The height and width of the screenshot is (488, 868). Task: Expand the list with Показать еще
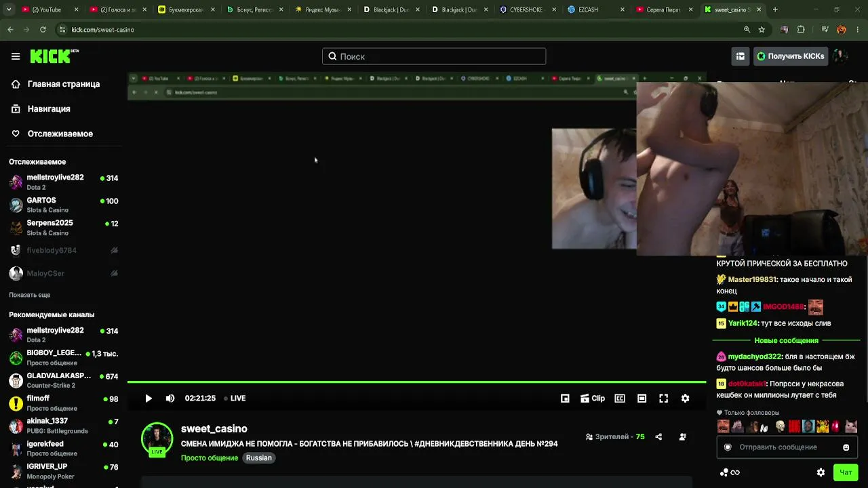click(x=30, y=295)
